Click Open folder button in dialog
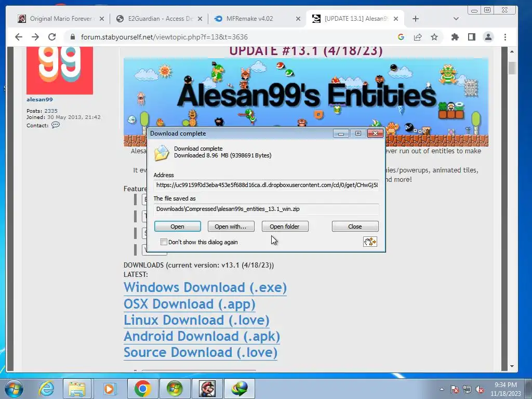The height and width of the screenshot is (399, 532). [x=285, y=227]
